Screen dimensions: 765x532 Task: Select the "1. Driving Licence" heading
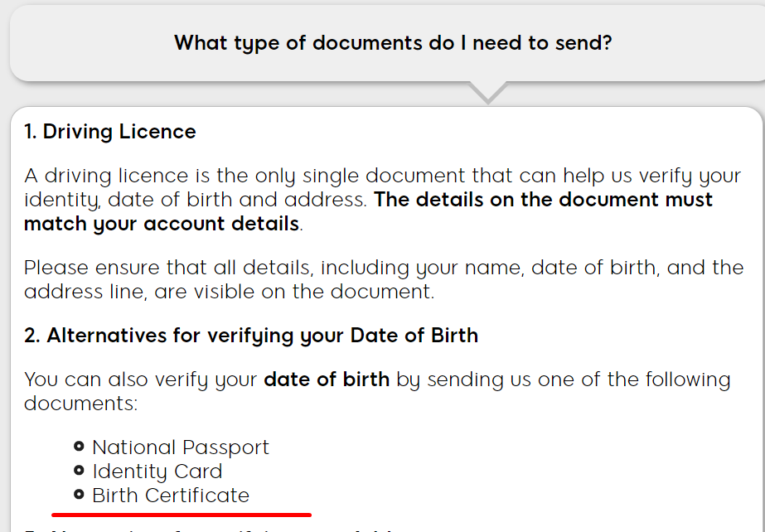click(109, 132)
